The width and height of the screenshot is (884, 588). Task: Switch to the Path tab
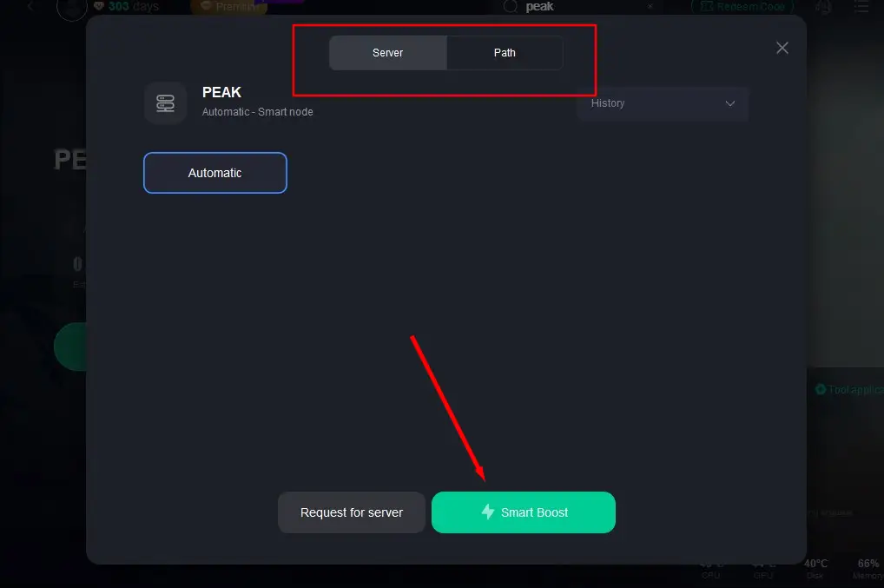click(505, 53)
